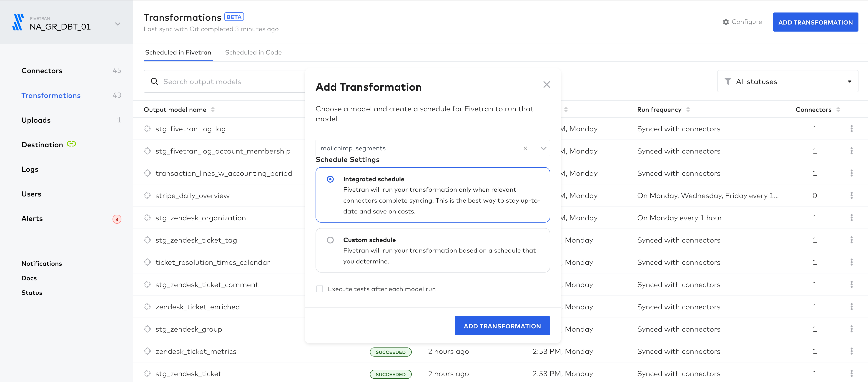Open row menu for stg_zendesk_ticket_tag
This screenshot has height=382, width=868.
(851, 240)
